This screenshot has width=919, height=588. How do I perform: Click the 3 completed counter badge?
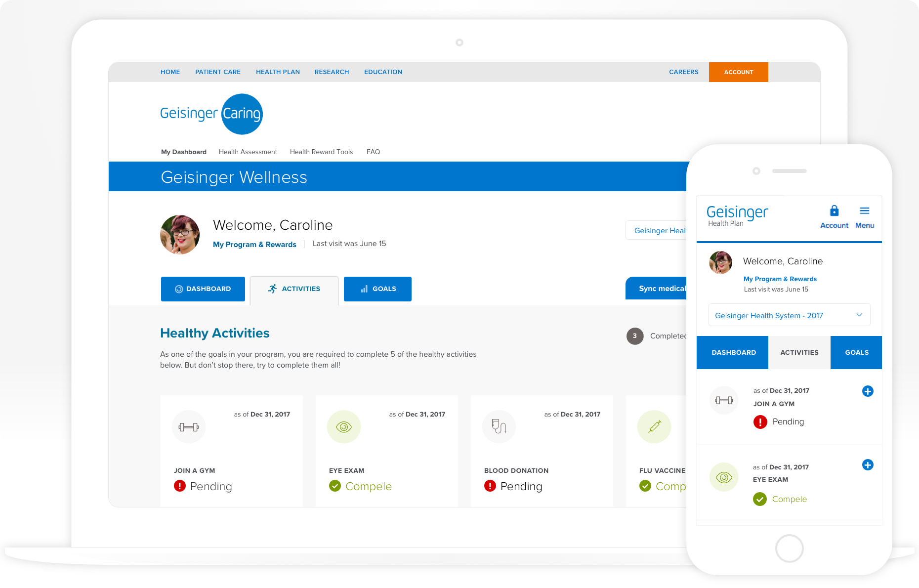[x=635, y=336]
